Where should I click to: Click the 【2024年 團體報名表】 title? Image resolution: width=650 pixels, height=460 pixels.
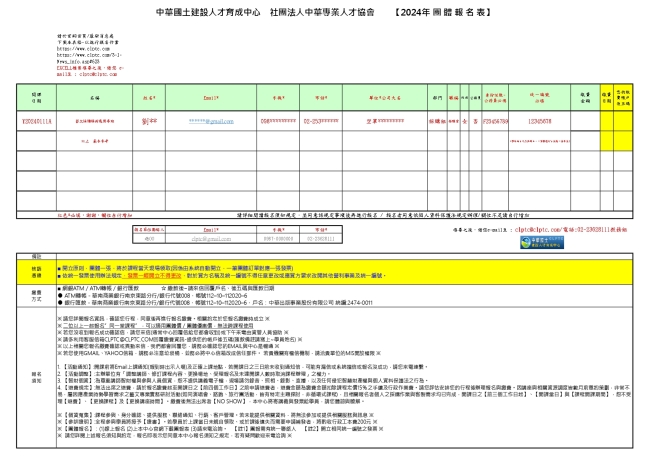click(x=442, y=12)
